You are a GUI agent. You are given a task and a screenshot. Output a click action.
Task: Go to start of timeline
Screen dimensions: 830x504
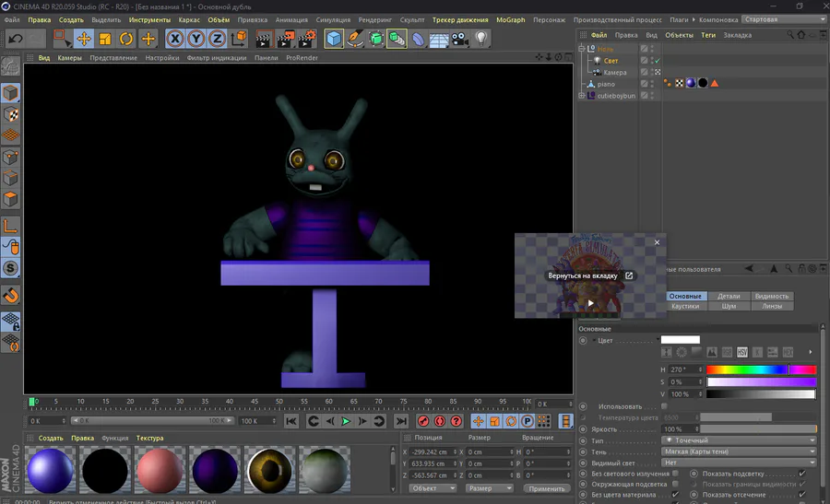(x=291, y=421)
